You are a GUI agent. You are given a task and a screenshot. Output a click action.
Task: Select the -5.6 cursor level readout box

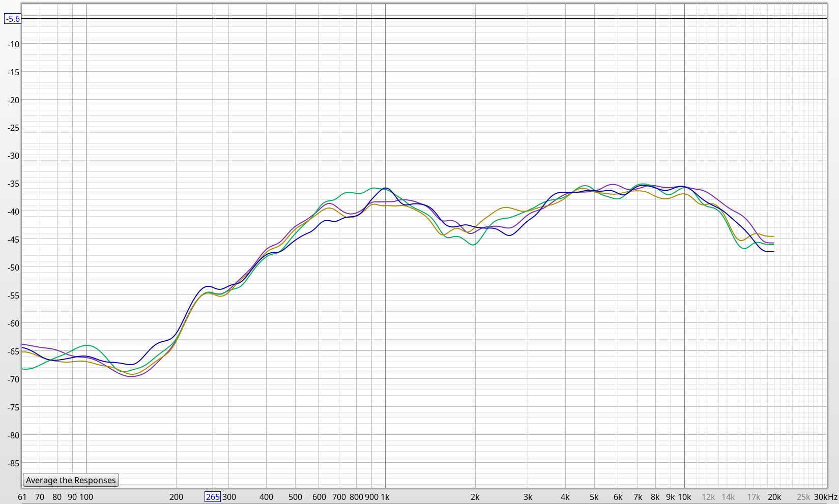pyautogui.click(x=13, y=19)
